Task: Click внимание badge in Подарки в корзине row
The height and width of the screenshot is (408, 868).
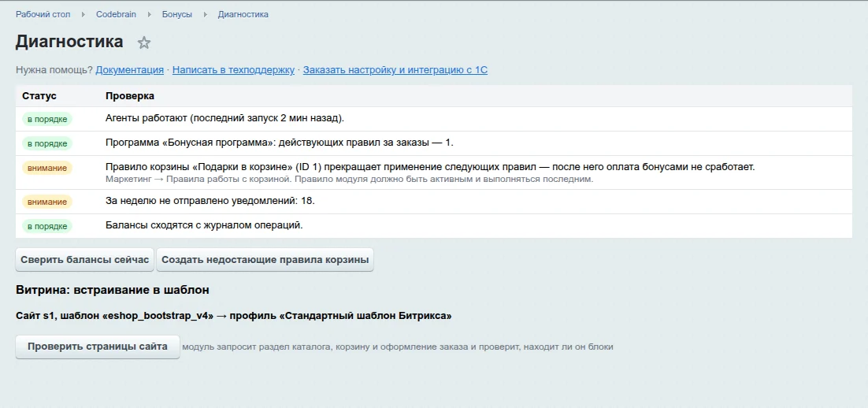Action: coord(47,169)
